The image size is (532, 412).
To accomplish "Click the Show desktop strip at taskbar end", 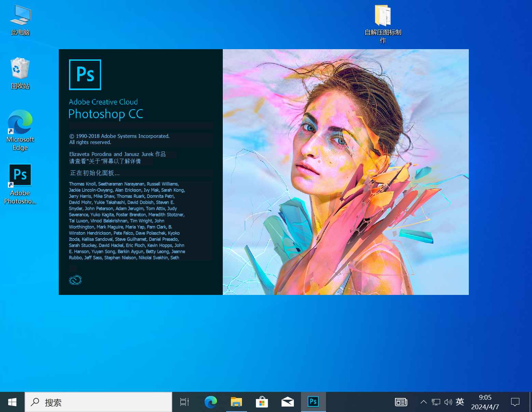I will tap(530, 402).
